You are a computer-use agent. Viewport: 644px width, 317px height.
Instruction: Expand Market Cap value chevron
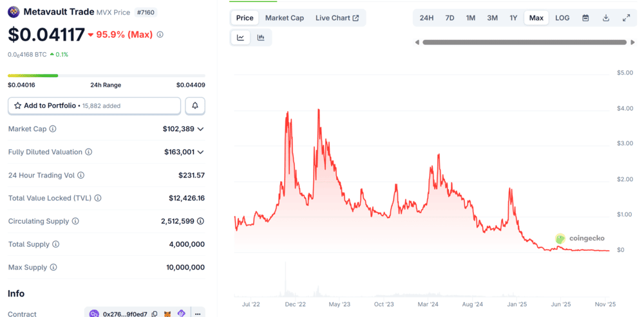click(200, 129)
